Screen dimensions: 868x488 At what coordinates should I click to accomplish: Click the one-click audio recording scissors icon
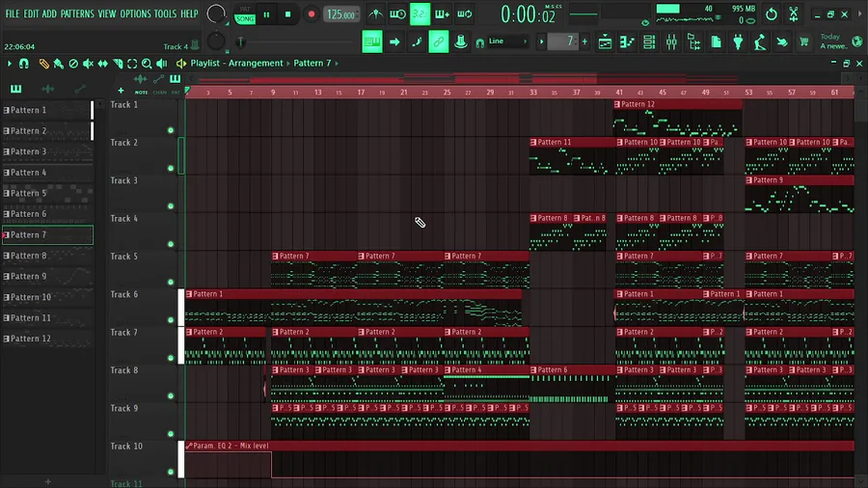tap(794, 14)
